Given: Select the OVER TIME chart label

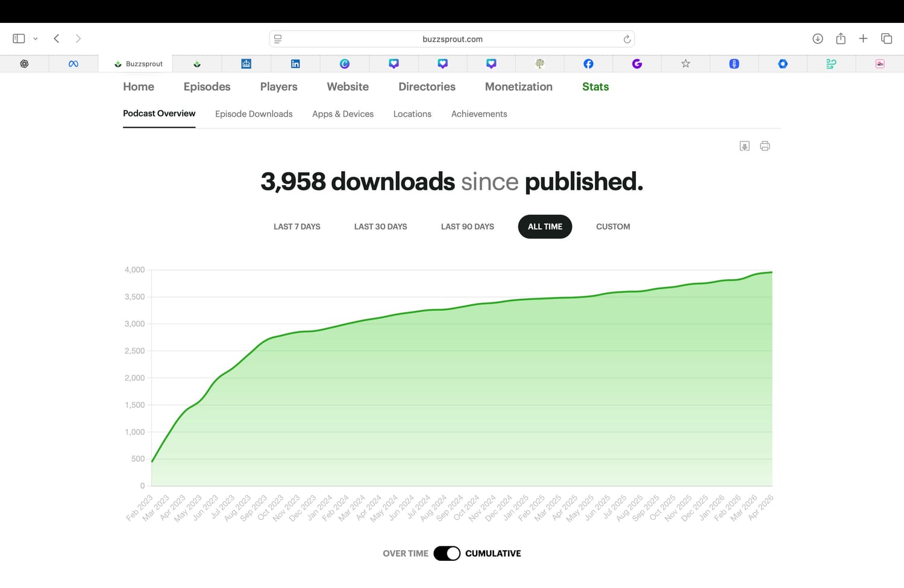Looking at the screenshot, I should click(x=406, y=554).
